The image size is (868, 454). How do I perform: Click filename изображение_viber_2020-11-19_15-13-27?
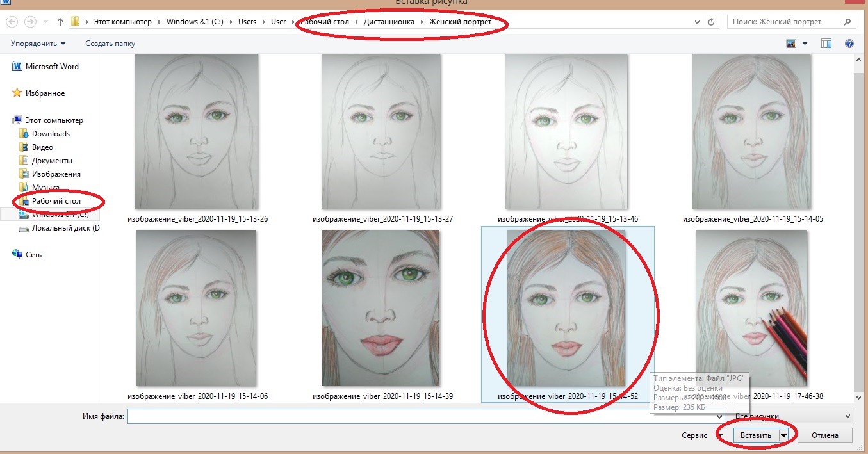[x=382, y=219]
